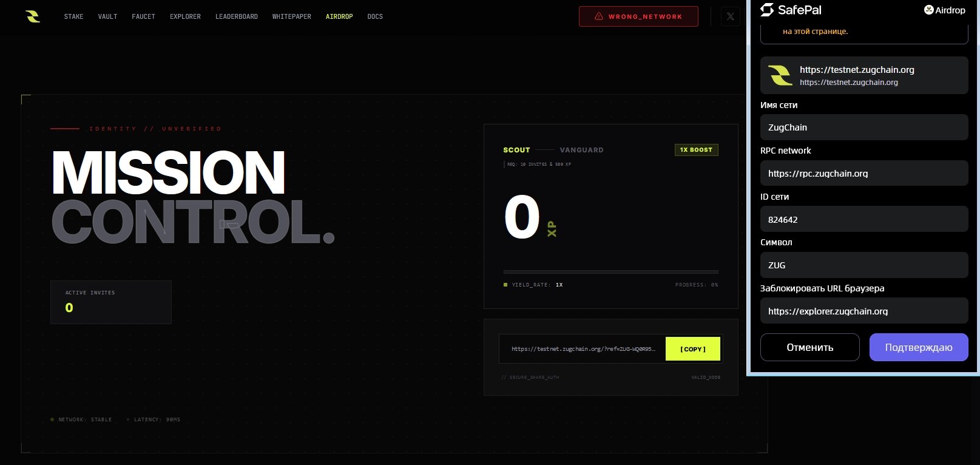Navigate to the EXPLORER page
The width and height of the screenshot is (980, 465).
click(x=185, y=16)
